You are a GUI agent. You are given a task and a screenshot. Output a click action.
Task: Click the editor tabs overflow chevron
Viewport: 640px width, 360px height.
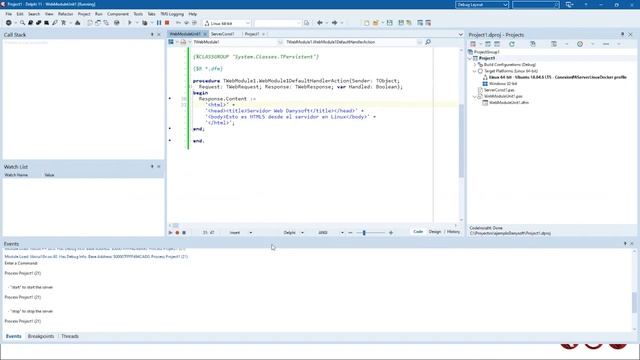[460, 34]
